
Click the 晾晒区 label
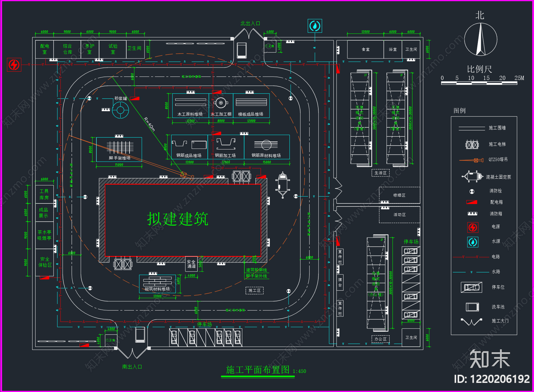click(x=399, y=195)
